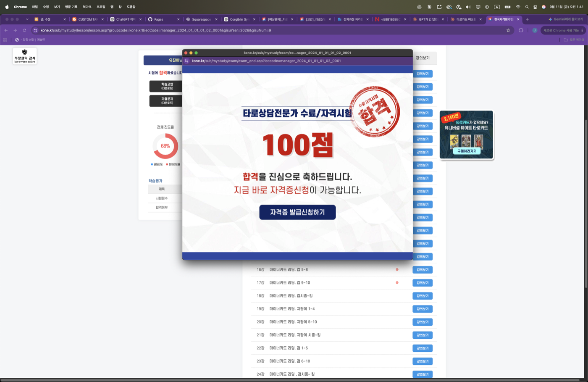588x382 pixels.
Task: Select lesson 19강 마이너카드 리딩. 지팡이 1-4
Action: click(292, 309)
